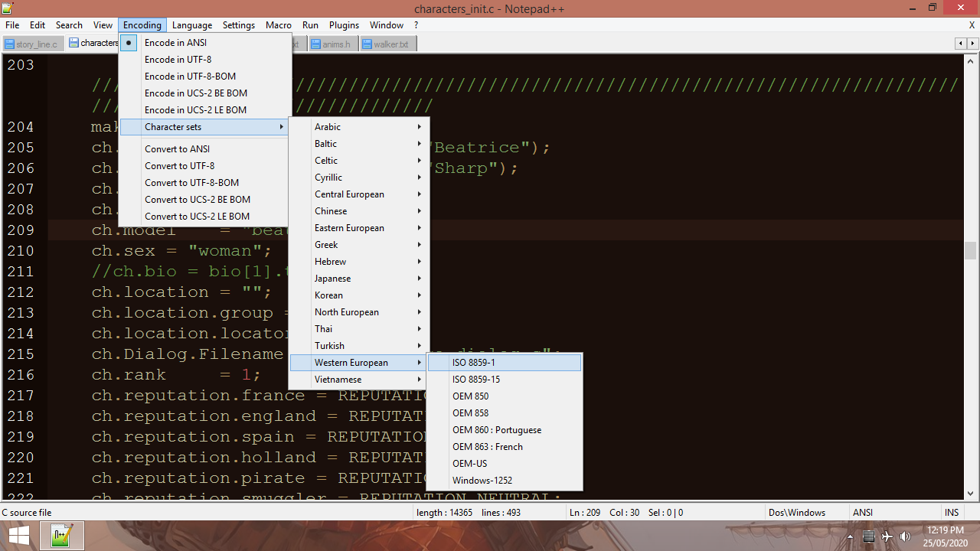Open the Window menu
This screenshot has height=551, width=980.
tap(387, 25)
